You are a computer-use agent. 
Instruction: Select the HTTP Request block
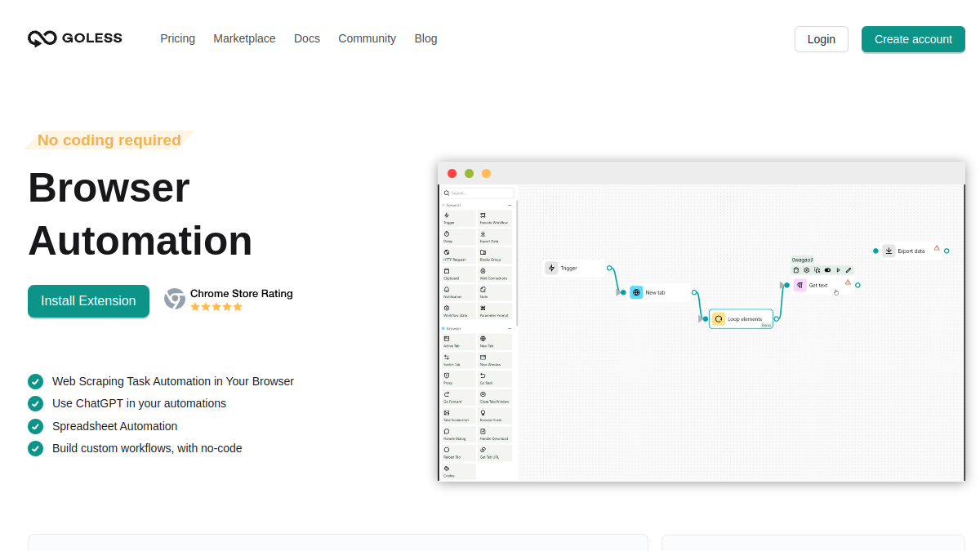point(458,256)
